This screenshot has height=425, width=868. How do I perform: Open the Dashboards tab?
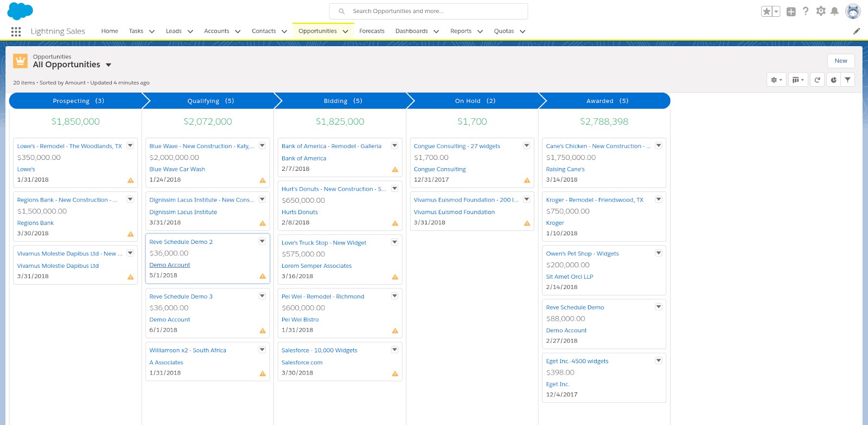click(411, 31)
